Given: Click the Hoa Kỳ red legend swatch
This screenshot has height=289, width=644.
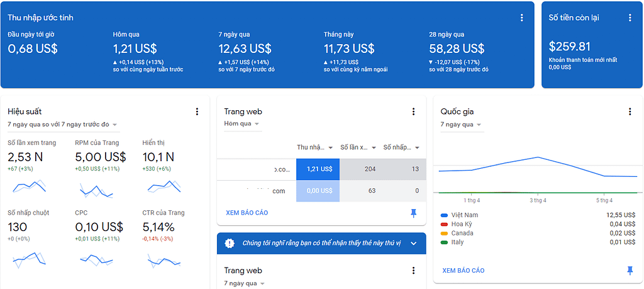Looking at the screenshot, I should pyautogui.click(x=443, y=224).
